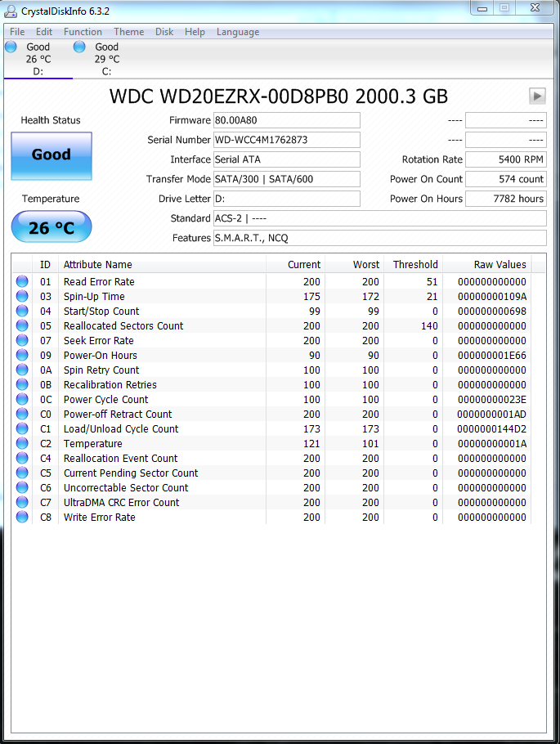This screenshot has width=560, height=744.
Task: Open the Language menu
Action: (238, 32)
